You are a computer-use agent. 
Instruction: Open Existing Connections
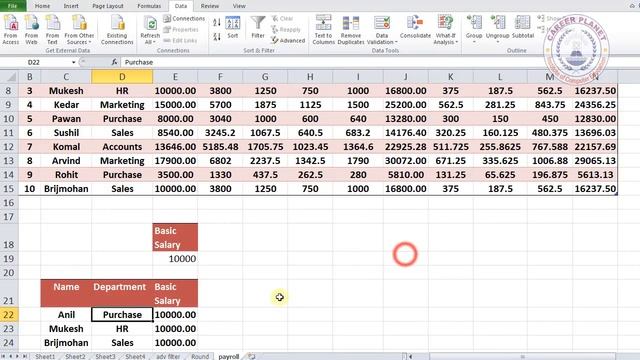pos(117,29)
